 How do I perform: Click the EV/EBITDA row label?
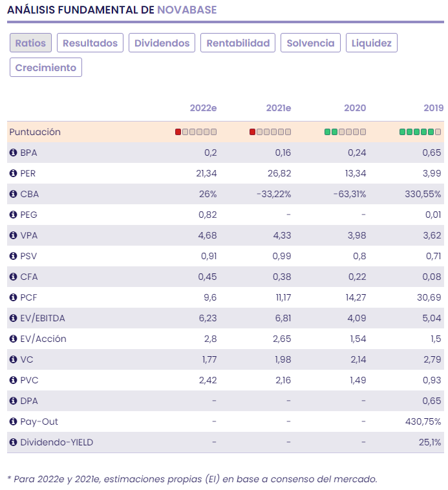pos(43,318)
